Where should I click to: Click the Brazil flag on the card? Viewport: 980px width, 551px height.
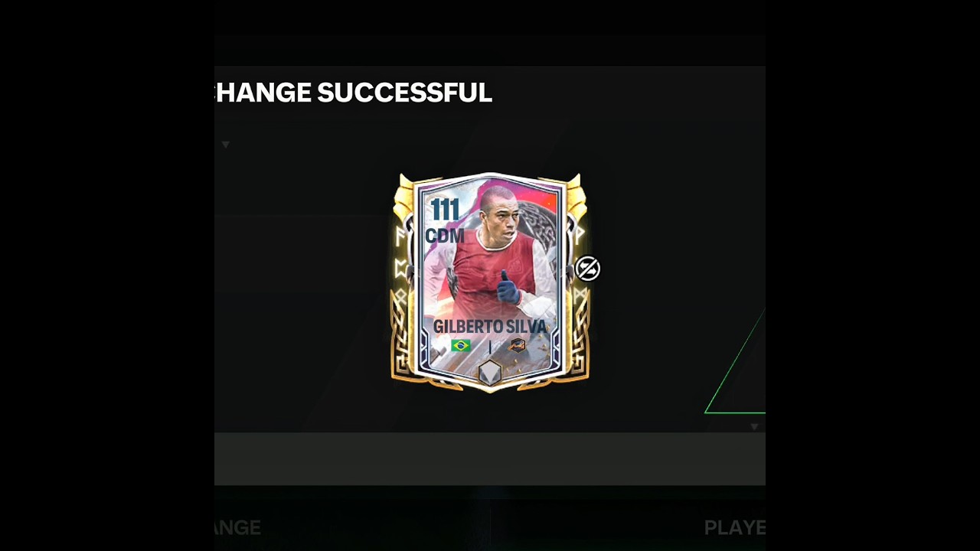coord(461,345)
